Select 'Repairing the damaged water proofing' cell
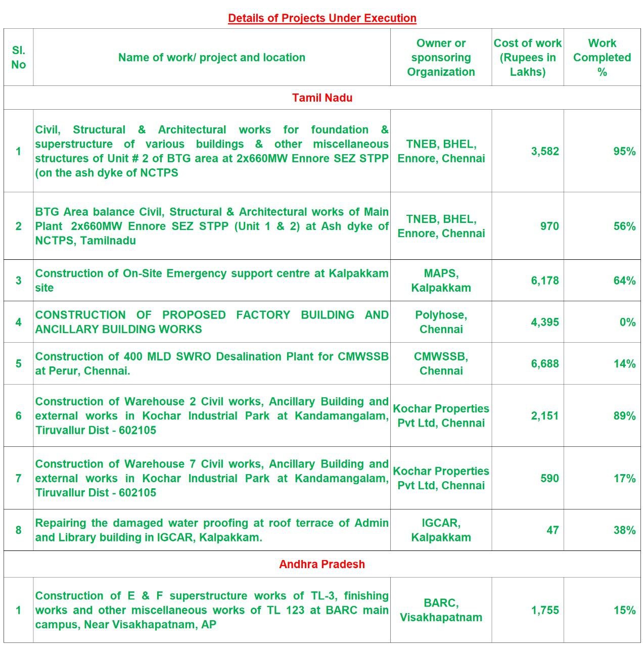The width and height of the screenshot is (644, 647). point(212,530)
